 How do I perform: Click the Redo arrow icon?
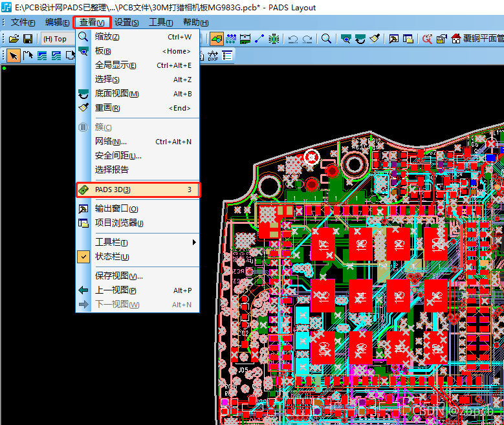pyautogui.click(x=307, y=39)
